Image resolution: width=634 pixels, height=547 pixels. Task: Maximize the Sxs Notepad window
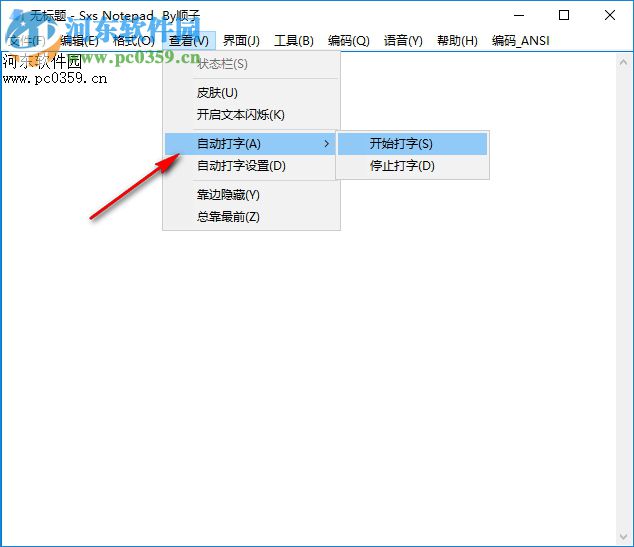point(564,15)
